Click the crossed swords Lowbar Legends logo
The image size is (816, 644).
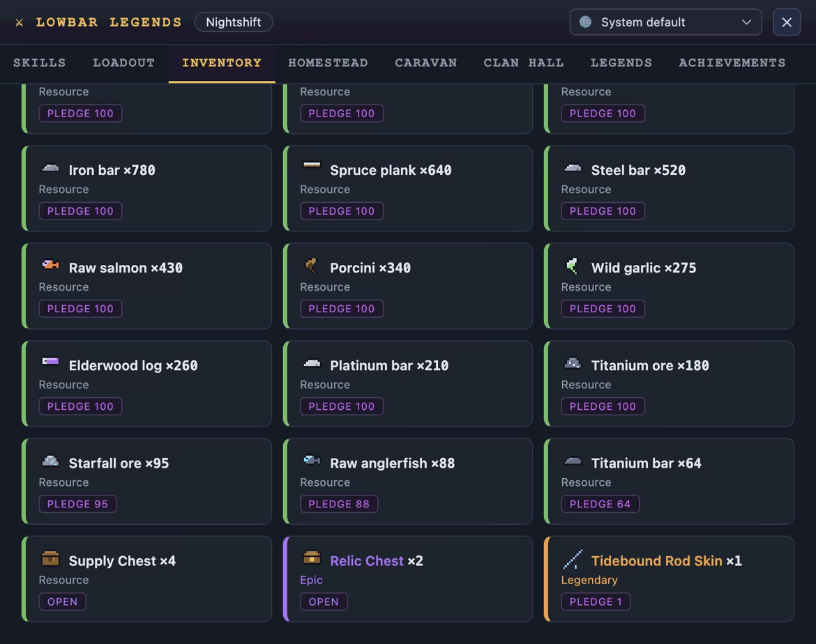click(x=20, y=22)
